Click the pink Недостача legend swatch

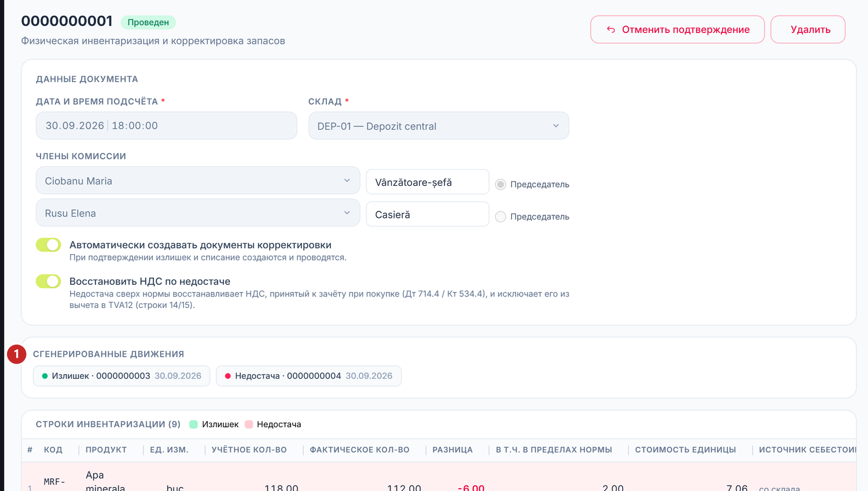click(x=249, y=424)
